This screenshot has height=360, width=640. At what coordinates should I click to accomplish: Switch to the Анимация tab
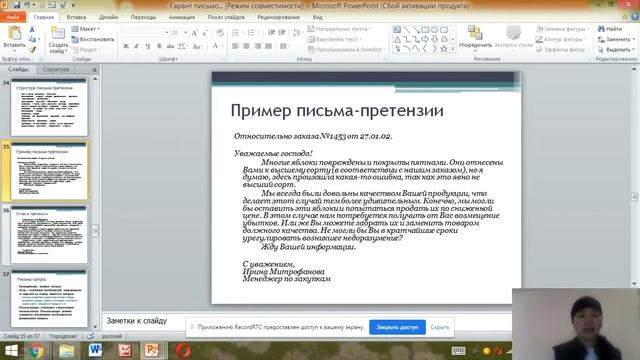coord(182,17)
